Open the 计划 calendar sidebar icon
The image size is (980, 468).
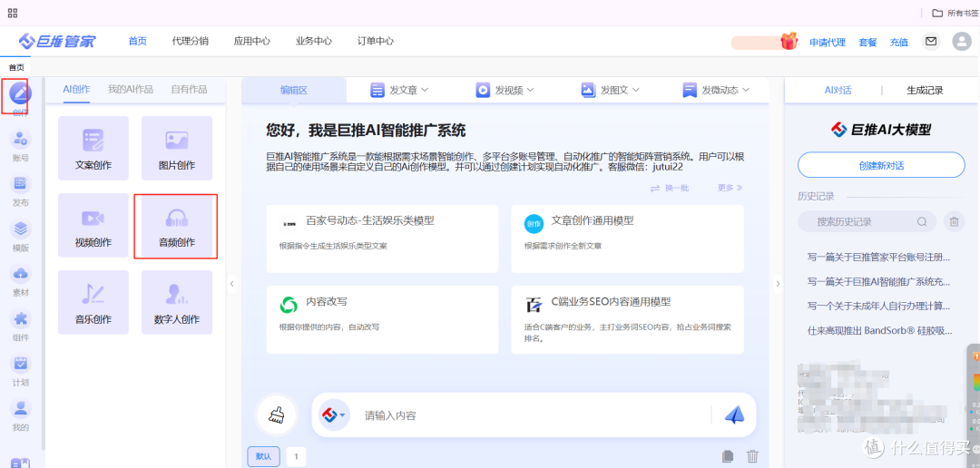pos(21,364)
